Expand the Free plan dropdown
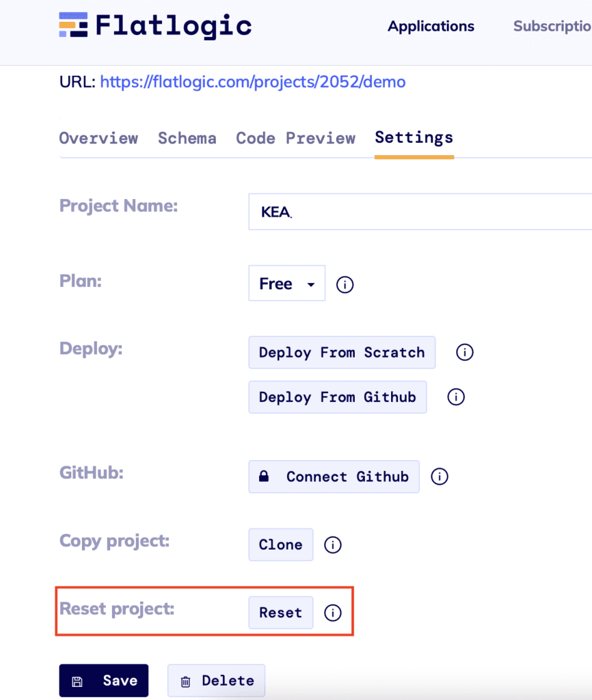The image size is (592, 700). (286, 284)
